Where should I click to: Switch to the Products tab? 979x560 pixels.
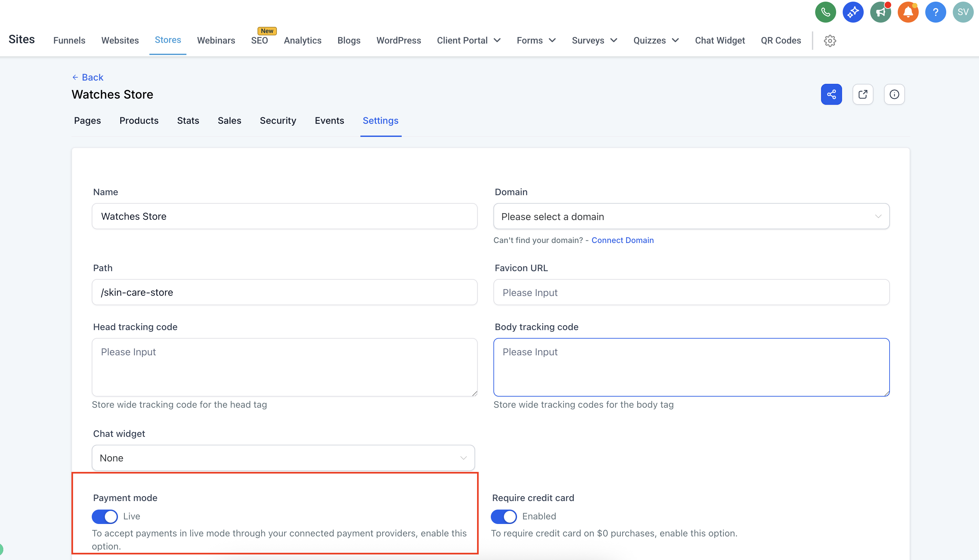(x=139, y=121)
